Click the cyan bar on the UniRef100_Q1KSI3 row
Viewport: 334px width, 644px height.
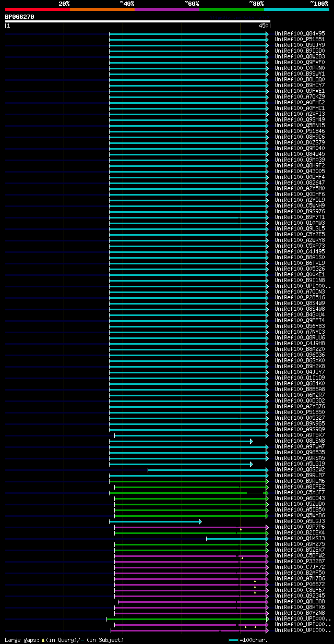pos(237,539)
